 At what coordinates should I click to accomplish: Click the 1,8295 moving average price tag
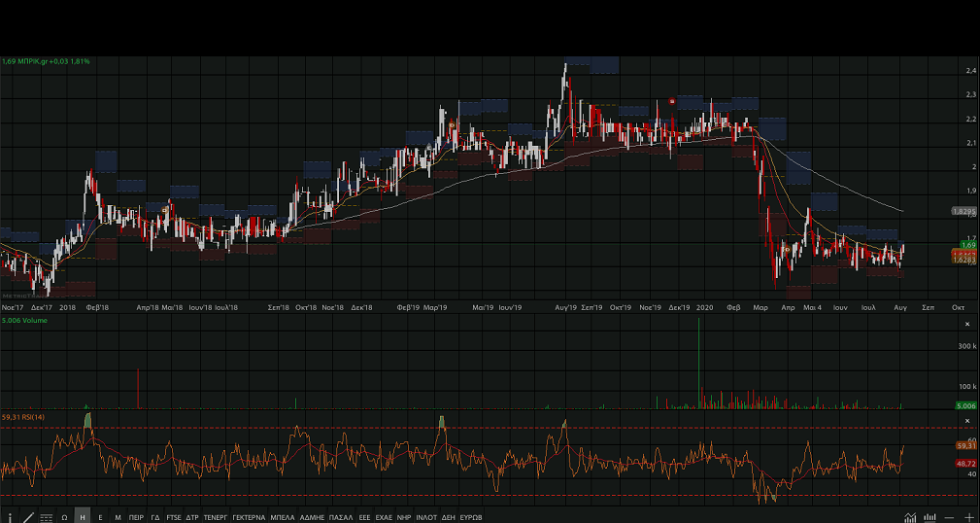click(x=963, y=211)
